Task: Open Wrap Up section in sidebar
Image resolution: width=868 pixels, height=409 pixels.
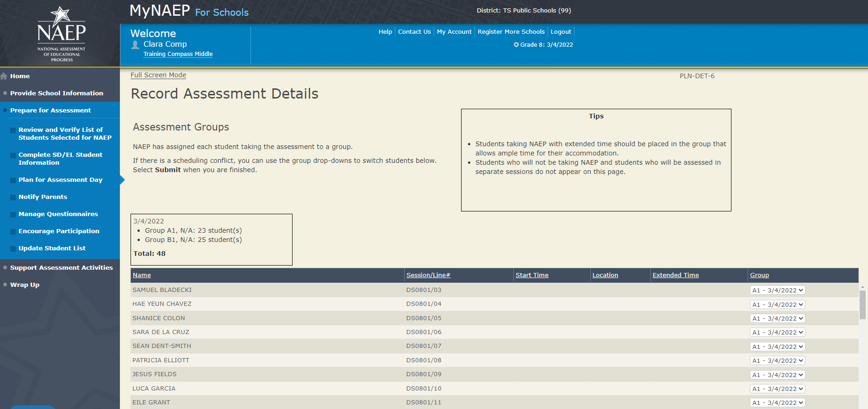Action: click(25, 285)
